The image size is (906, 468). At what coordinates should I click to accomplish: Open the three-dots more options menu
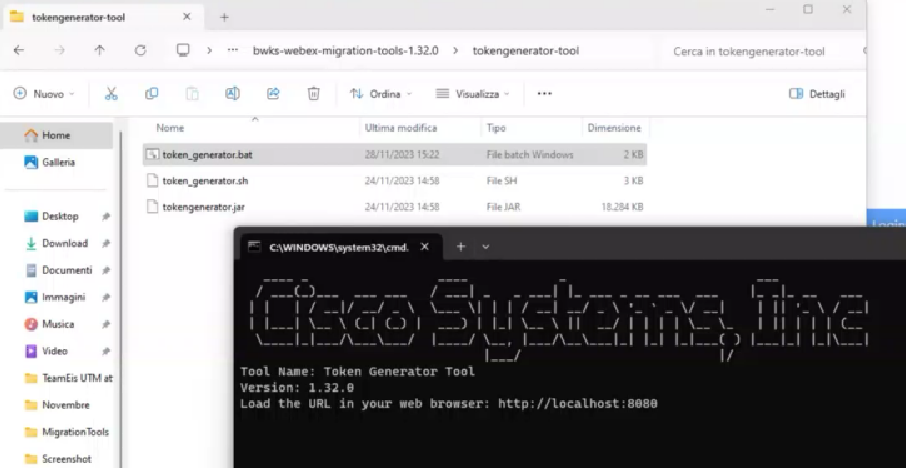544,94
